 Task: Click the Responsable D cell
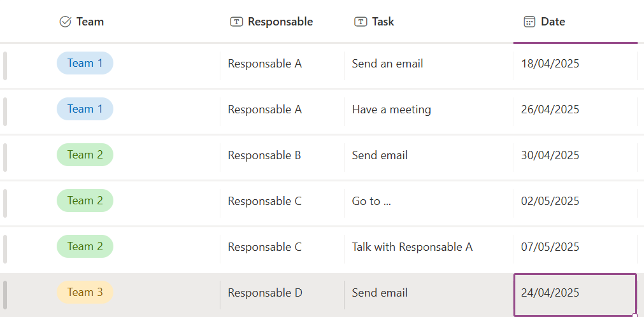[x=265, y=293]
